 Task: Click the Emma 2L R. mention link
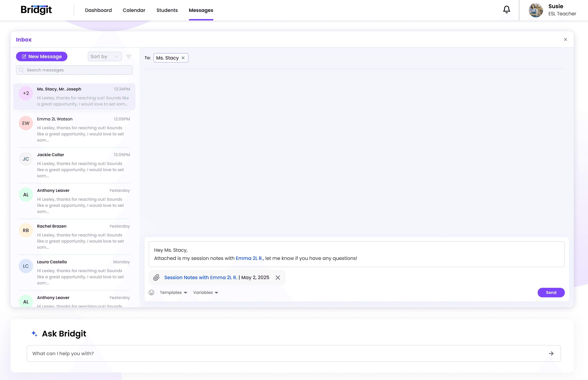250,258
